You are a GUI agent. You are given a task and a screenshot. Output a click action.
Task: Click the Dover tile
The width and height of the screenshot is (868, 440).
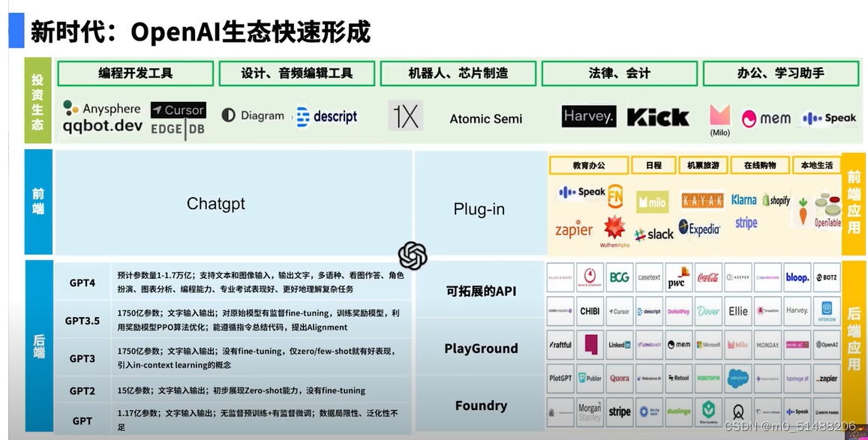coord(708,311)
